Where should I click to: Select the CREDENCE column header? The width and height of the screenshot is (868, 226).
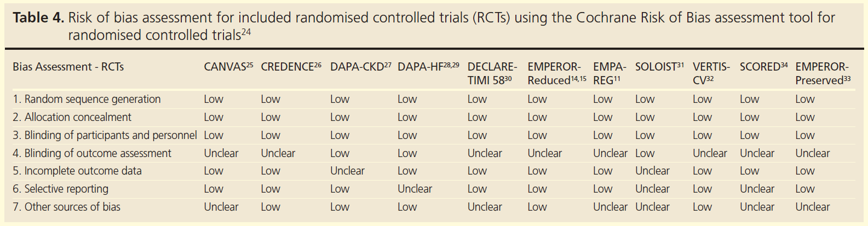[290, 67]
